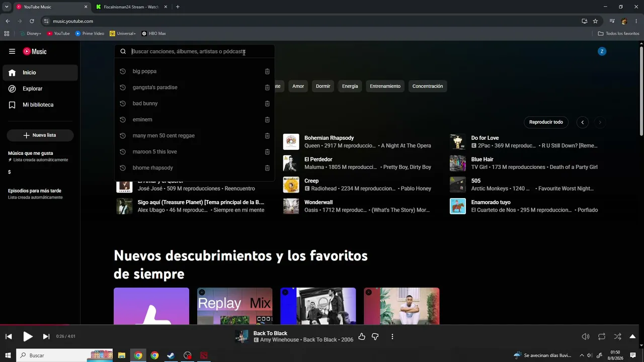Open 'Todos los favoritos' bookmarks folder
Screen dimensions: 644x362
pos(618,34)
